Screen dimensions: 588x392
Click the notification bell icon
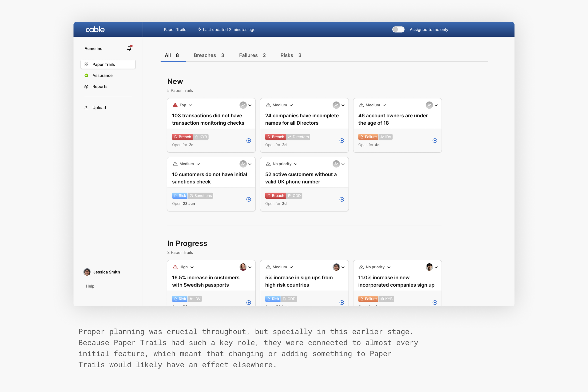click(129, 48)
